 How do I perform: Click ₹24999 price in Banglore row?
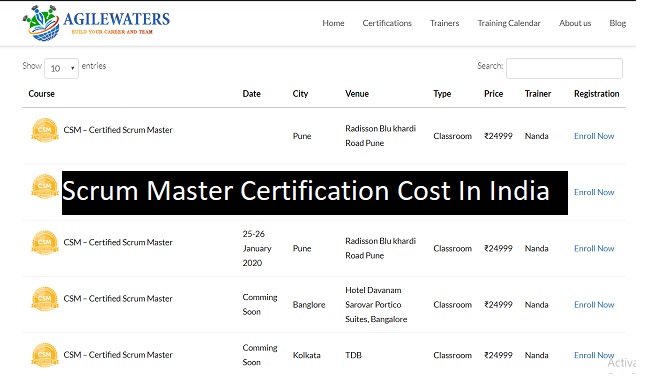(498, 305)
